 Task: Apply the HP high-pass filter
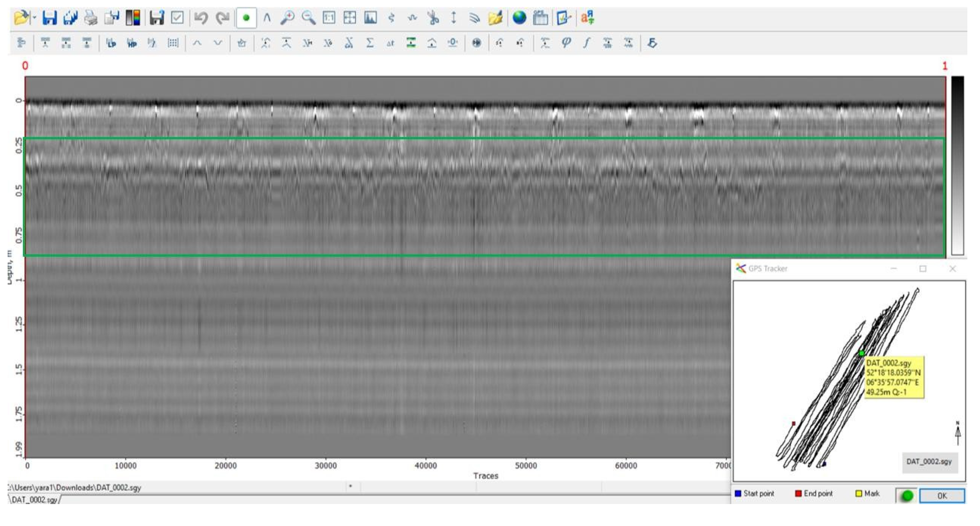pyautogui.click(x=131, y=43)
